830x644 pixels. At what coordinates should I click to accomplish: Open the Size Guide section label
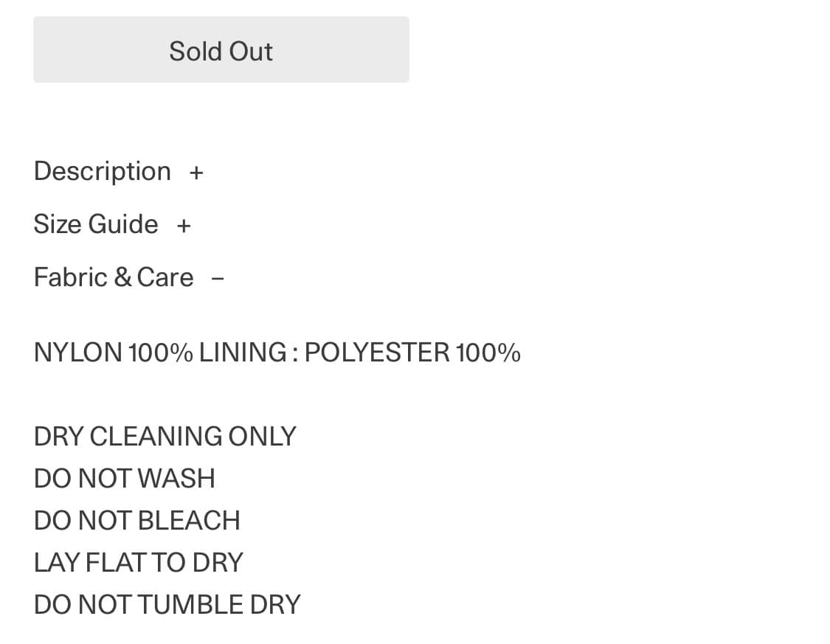click(x=96, y=224)
